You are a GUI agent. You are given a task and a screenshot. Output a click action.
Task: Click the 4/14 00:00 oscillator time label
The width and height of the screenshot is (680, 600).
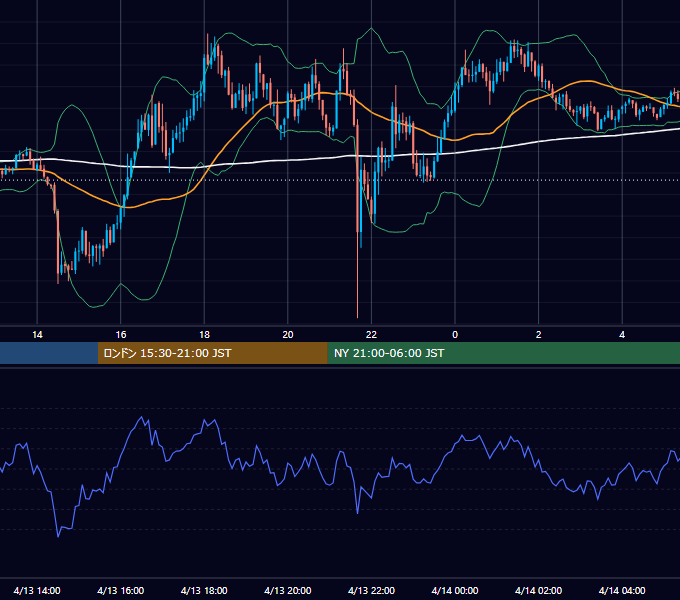coord(455,590)
